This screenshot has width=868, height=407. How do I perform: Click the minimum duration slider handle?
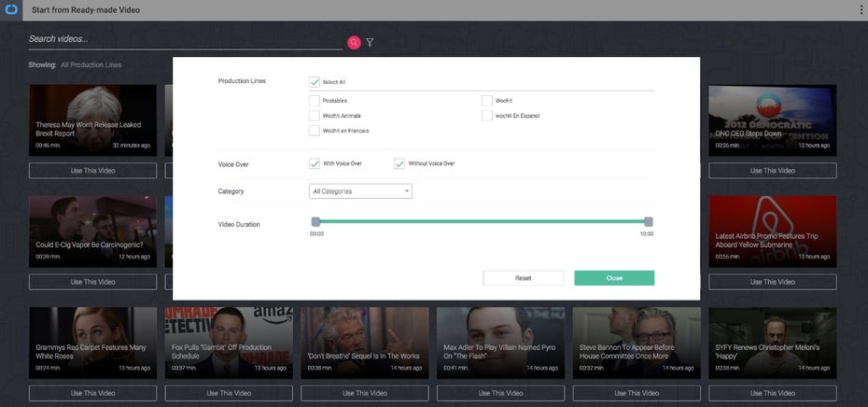pyautogui.click(x=315, y=222)
